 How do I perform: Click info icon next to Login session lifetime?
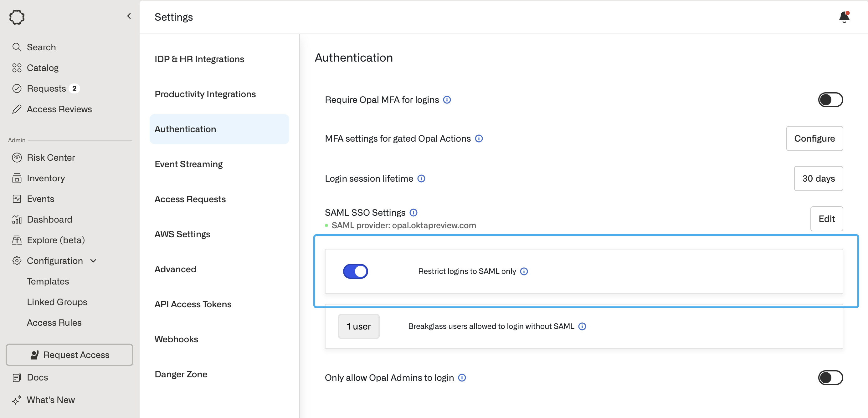click(421, 179)
